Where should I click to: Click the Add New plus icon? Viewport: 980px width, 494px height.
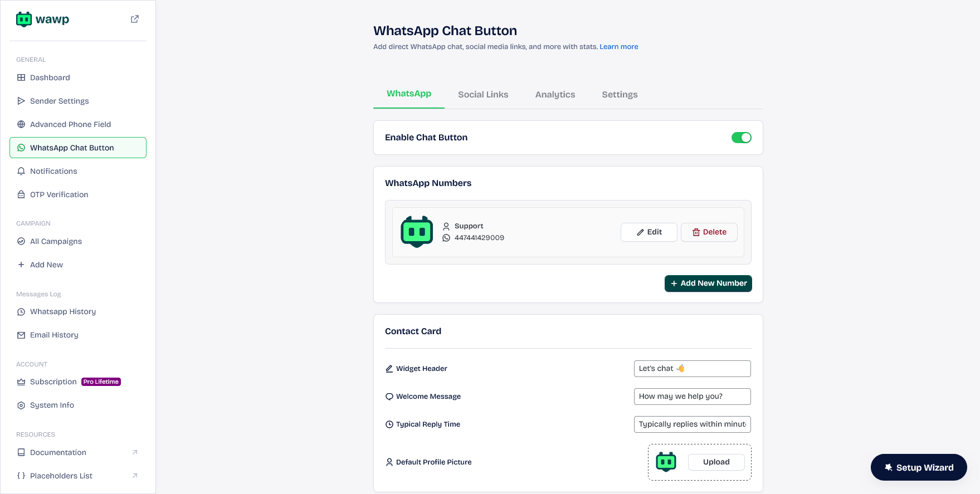(21, 265)
